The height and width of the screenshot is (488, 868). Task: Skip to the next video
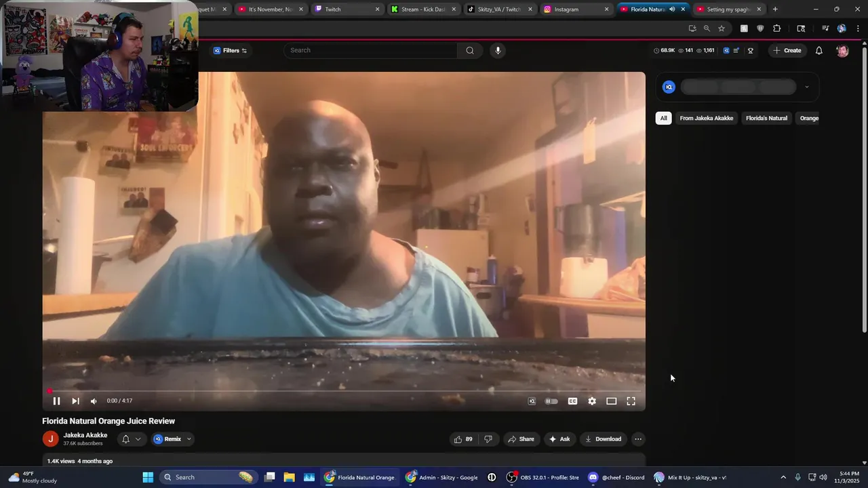click(75, 401)
